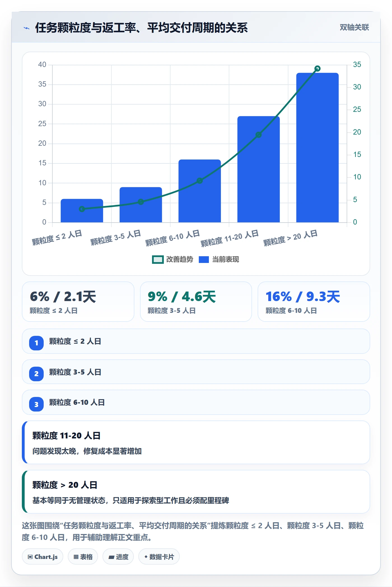This screenshot has height=587, width=392.
Task: Open the 9% / 4.6天 data card
Action: pos(196,302)
